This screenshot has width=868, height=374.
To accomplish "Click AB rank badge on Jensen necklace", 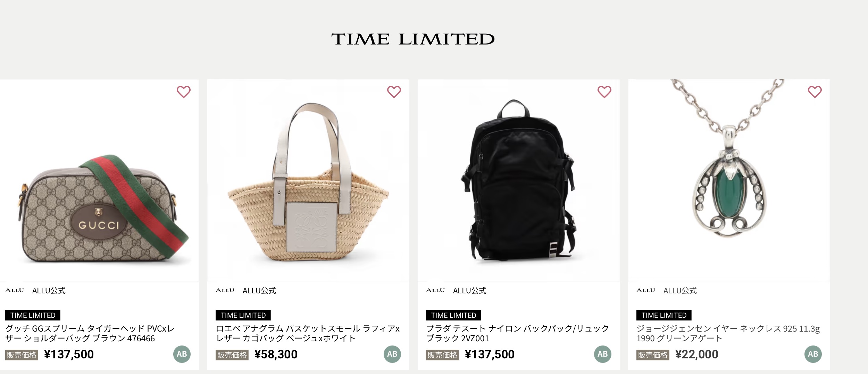I will tap(813, 354).
